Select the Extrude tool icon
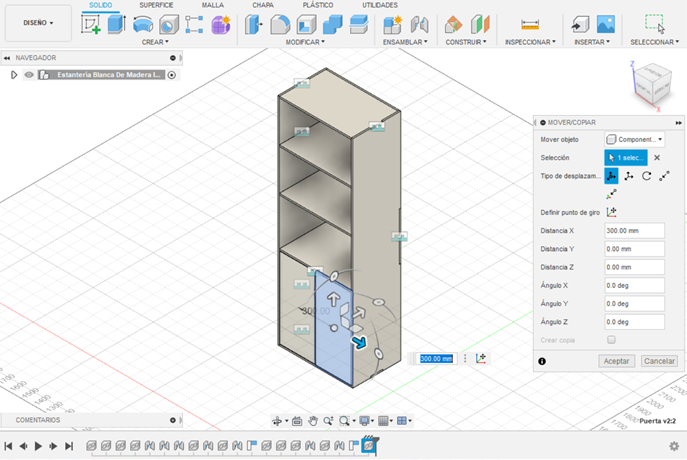Image resolution: width=687 pixels, height=460 pixels. (x=116, y=24)
